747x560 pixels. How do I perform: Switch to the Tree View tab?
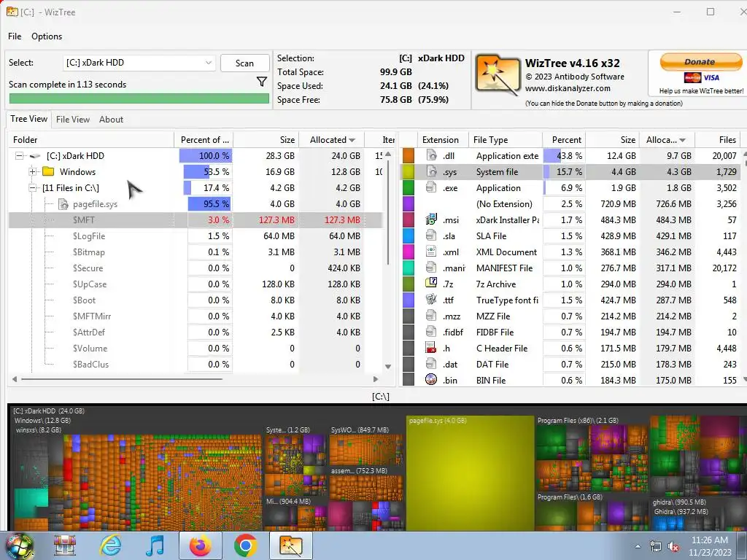29,119
